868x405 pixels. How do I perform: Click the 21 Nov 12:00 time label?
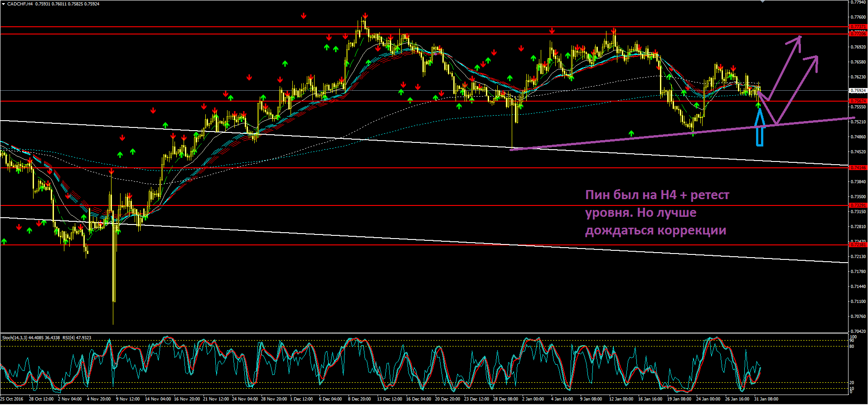click(216, 399)
